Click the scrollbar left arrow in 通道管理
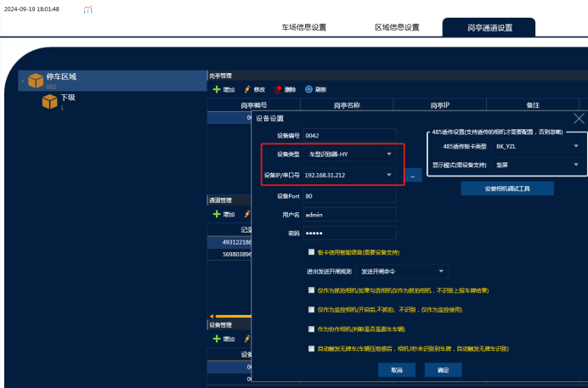Image resolution: width=588 pixels, height=388 pixels. tap(211, 317)
